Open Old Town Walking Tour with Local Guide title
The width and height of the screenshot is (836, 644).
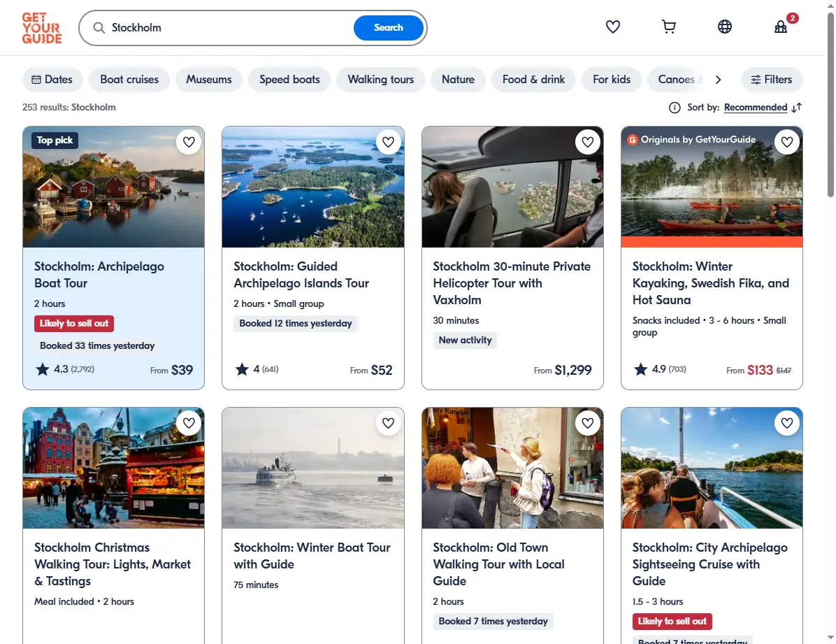[x=498, y=564]
